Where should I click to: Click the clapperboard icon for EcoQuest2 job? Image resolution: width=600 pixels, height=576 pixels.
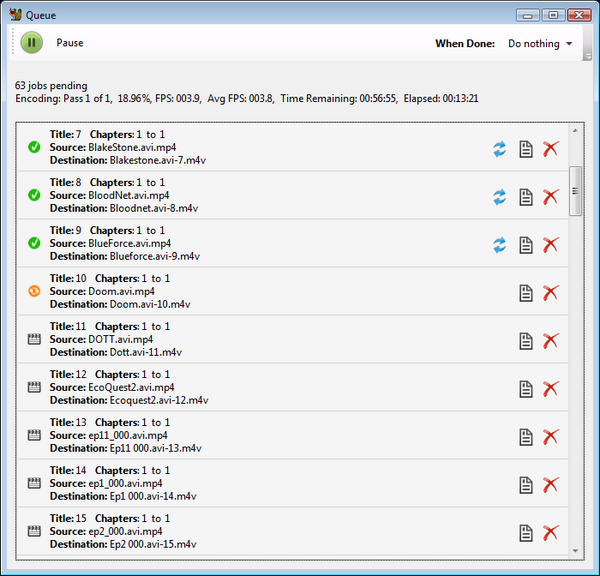click(34, 387)
